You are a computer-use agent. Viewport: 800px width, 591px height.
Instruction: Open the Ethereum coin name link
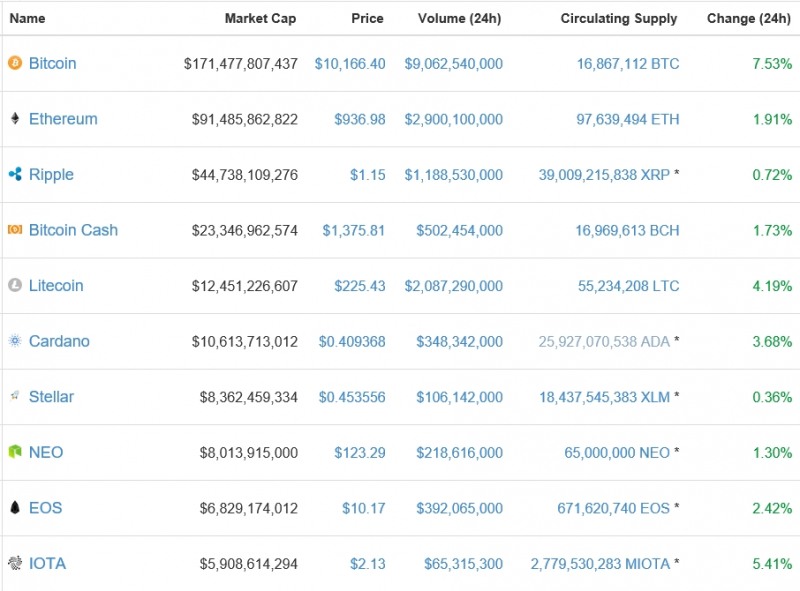(63, 119)
